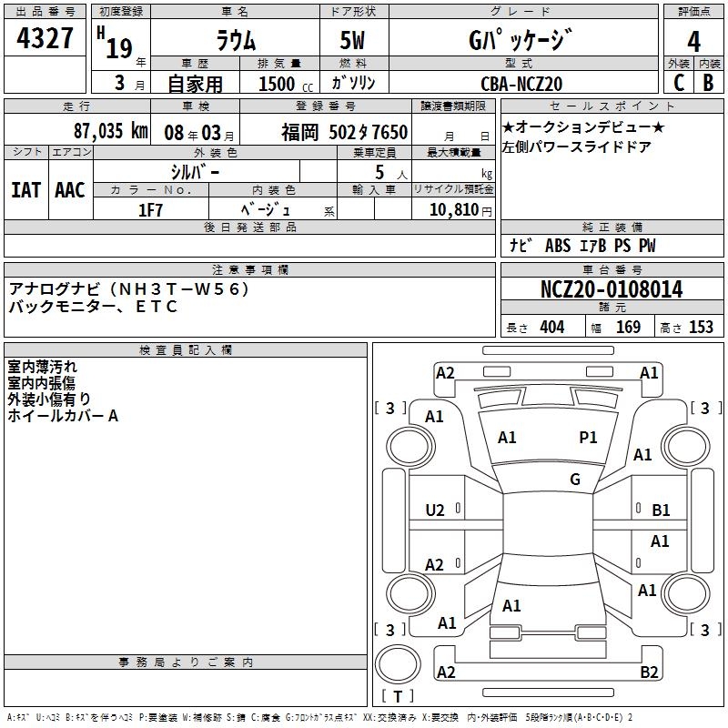Select the B2 mark on the rear bumper
728x728 pixels.
(649, 672)
